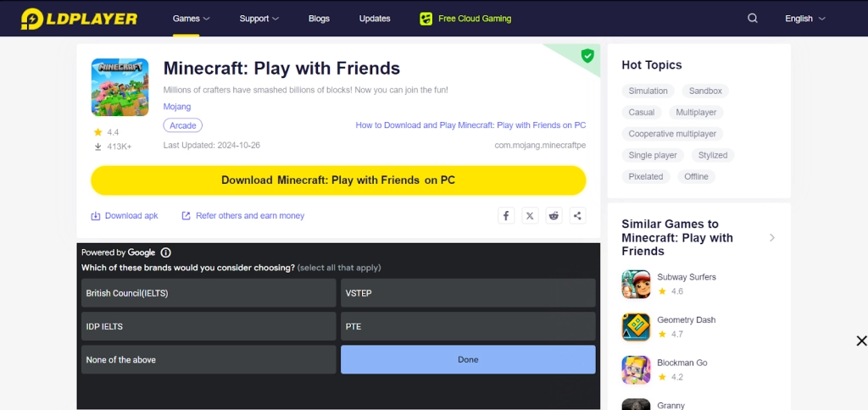Click the generic share icon
Screen dimensions: 868x410
click(577, 216)
